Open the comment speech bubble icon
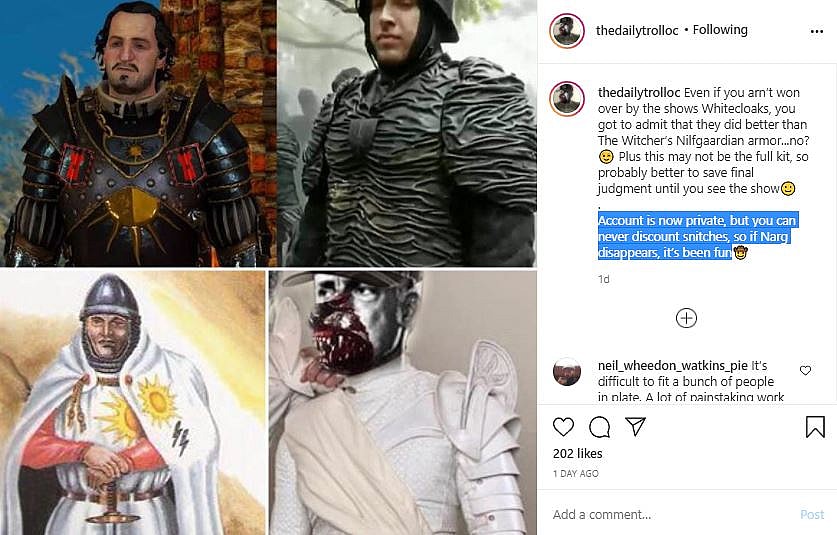The height and width of the screenshot is (535, 837). 599,427
